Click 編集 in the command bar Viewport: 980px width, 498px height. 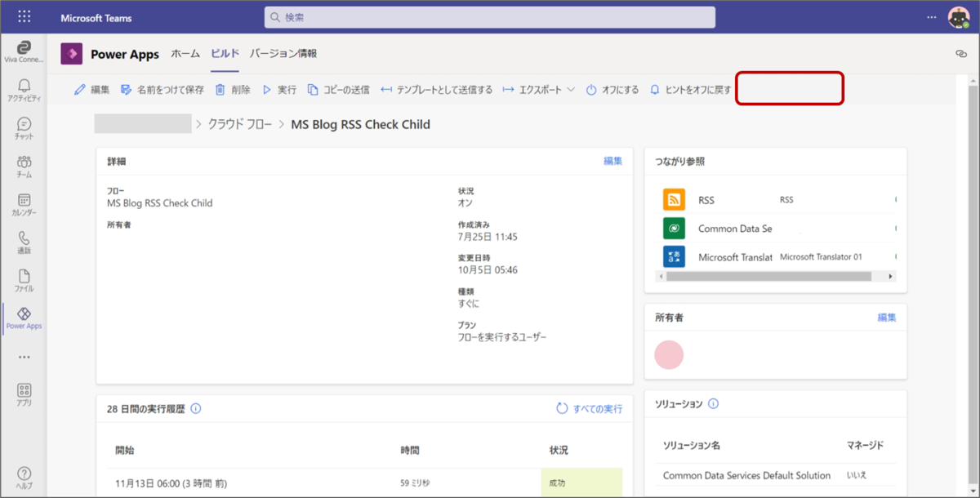(91, 90)
